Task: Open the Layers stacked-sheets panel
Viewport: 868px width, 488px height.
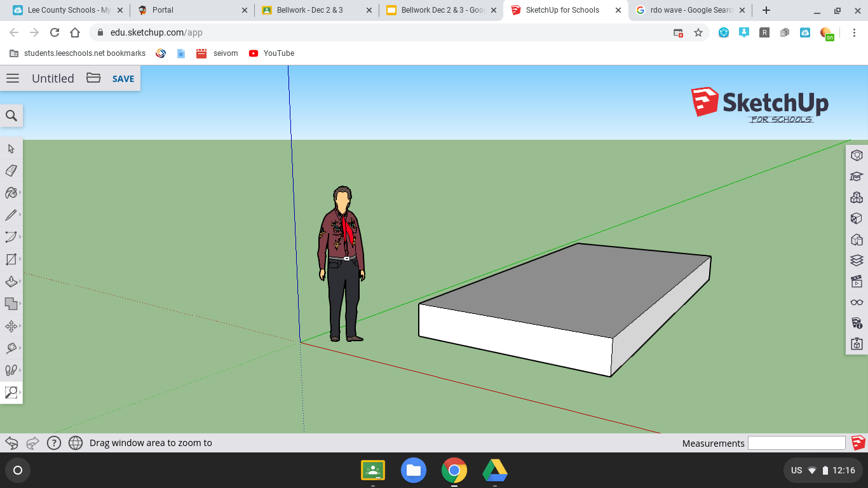Action: point(857,261)
